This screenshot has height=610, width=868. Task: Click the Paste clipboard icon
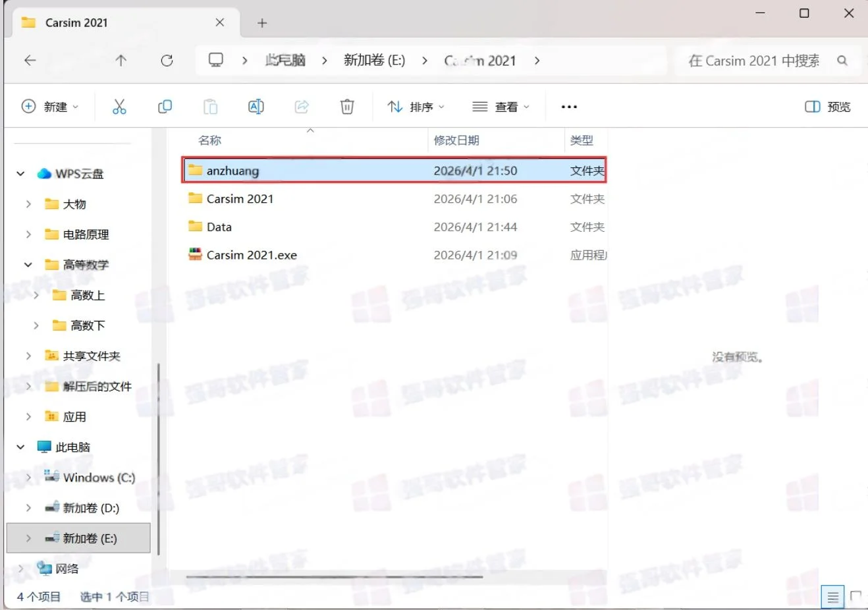tap(210, 106)
